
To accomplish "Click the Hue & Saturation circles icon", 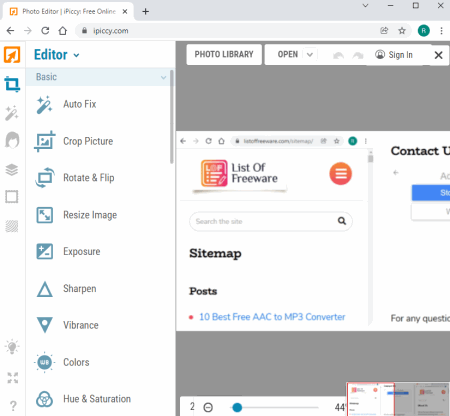I will tap(44, 399).
